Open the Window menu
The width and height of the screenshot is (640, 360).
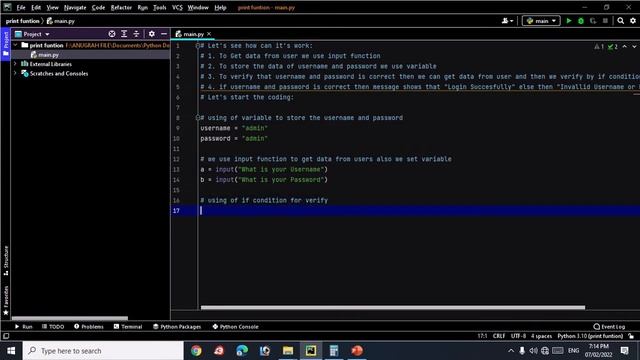tap(198, 7)
